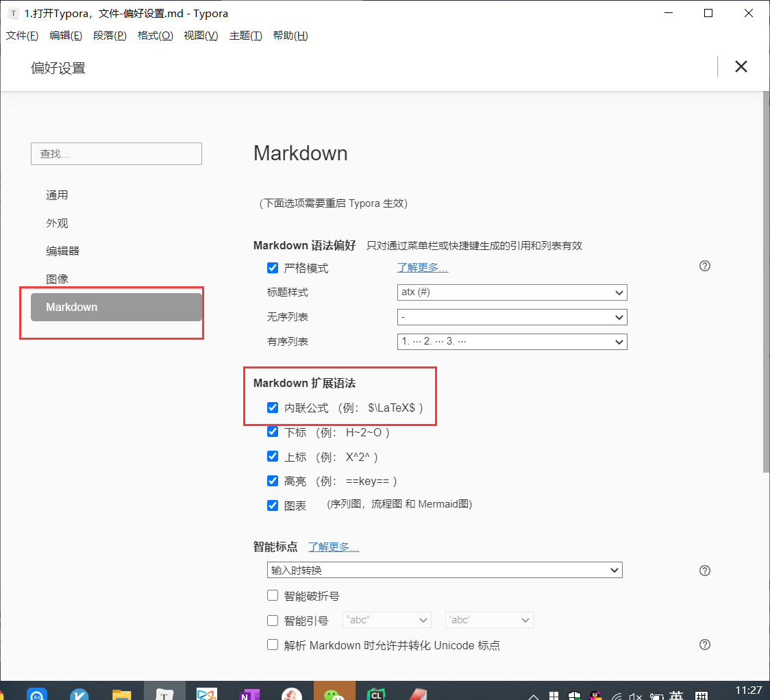770x700 pixels.
Task: Click the Typora taskbar icon
Action: tap(164, 692)
